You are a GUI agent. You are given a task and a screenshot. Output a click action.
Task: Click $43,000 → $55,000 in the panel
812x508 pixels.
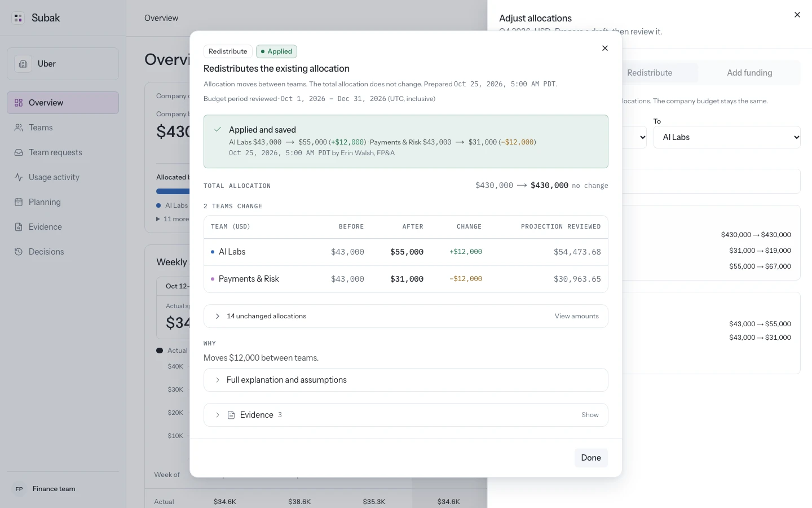tap(760, 324)
